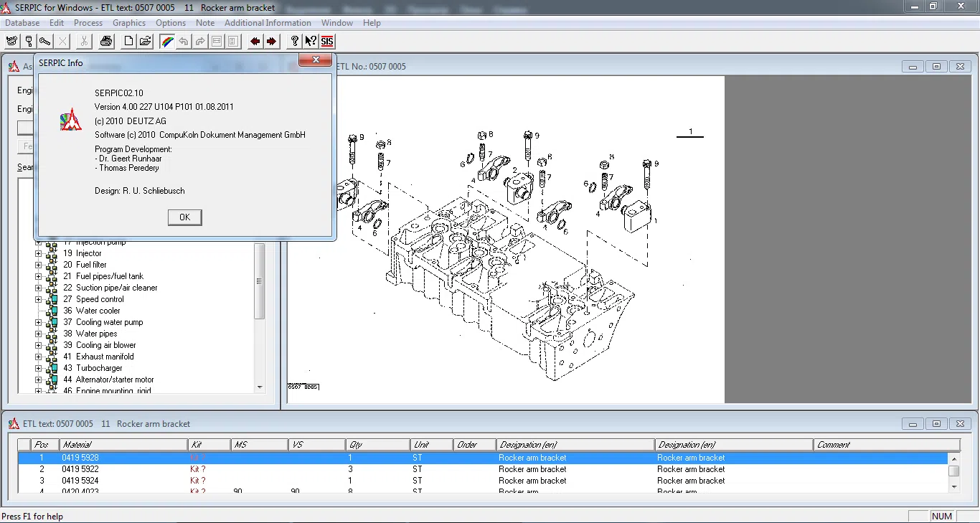Expand the 20 Fuel filter tree node
This screenshot has width=980, height=523.
click(39, 265)
